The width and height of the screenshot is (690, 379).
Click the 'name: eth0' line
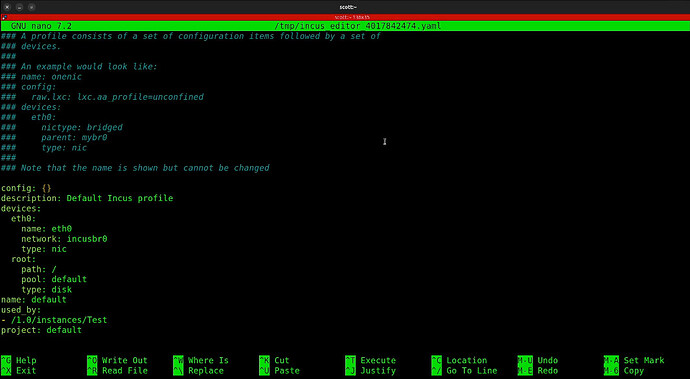click(46, 228)
